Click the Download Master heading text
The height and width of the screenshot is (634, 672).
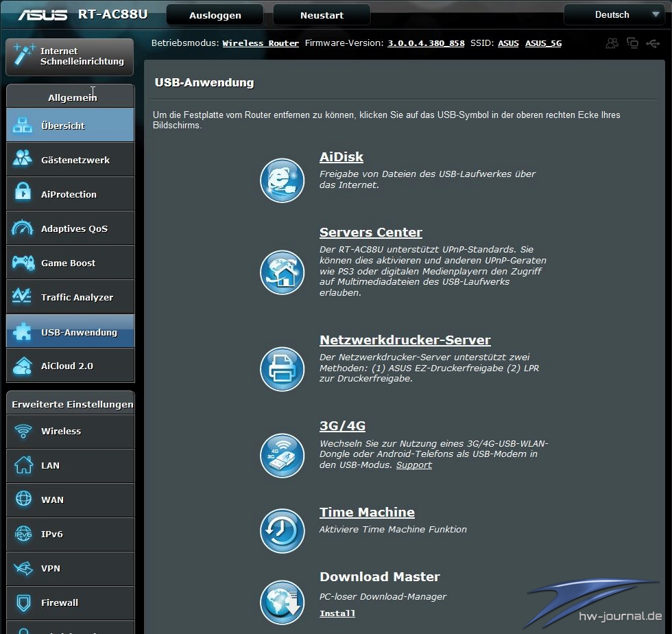pos(380,576)
